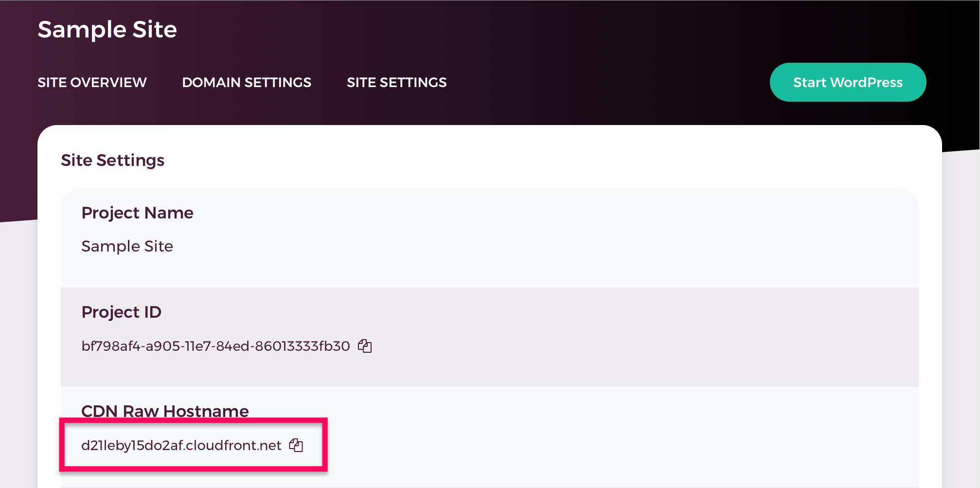Click the Project Name label
The height and width of the screenshot is (488, 980).
pyautogui.click(x=138, y=213)
